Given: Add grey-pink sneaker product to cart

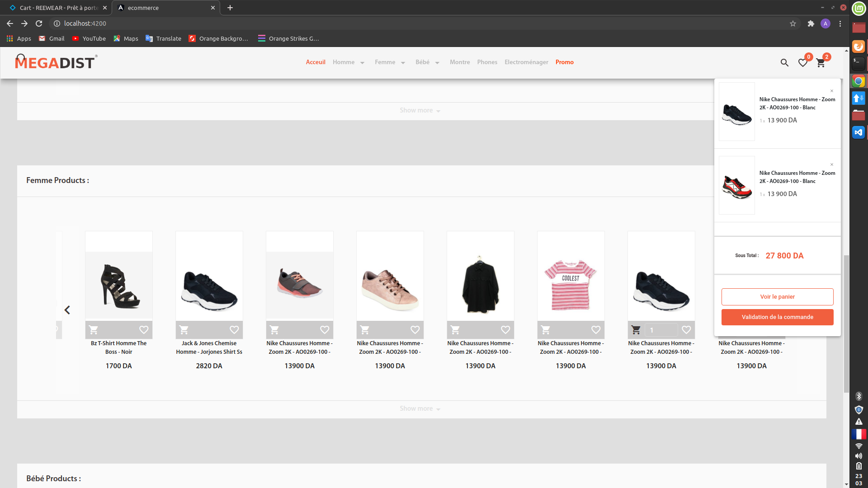Looking at the screenshot, I should click(x=274, y=330).
